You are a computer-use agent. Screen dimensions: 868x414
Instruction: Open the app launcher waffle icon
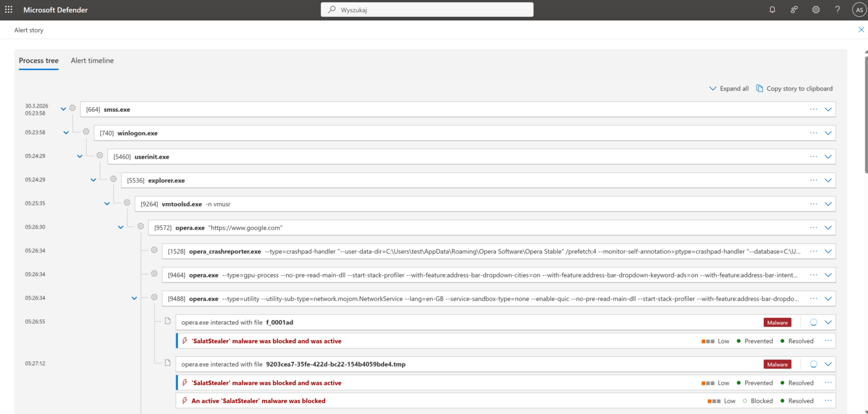click(x=9, y=9)
